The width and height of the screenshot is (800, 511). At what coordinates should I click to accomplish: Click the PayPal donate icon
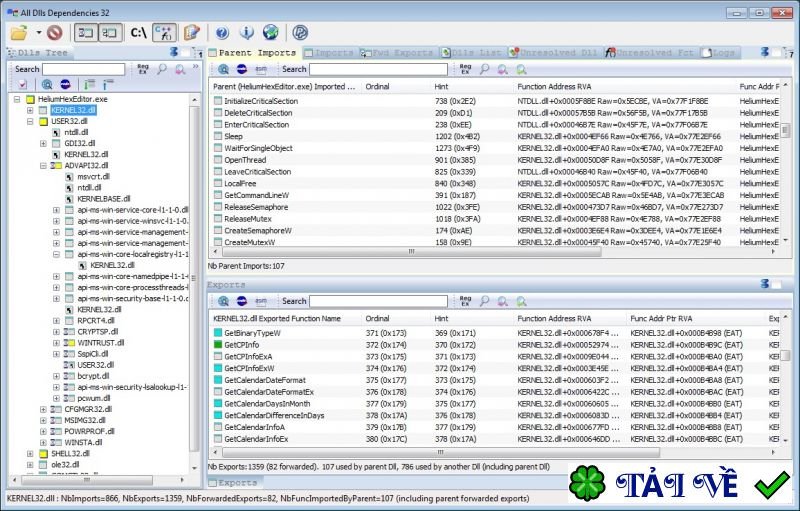[300, 33]
